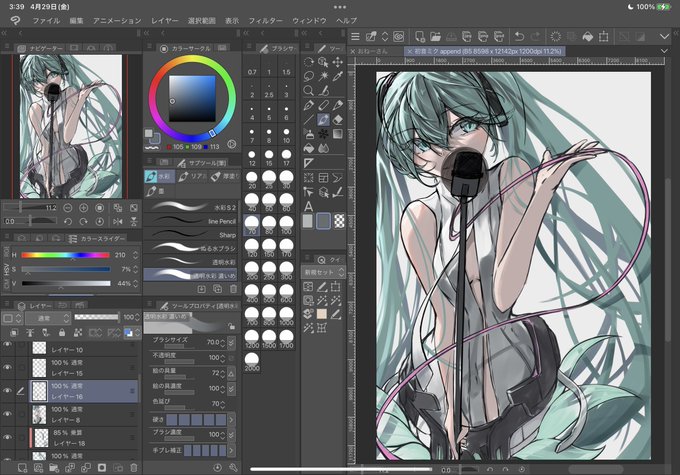The height and width of the screenshot is (475, 680).
Task: Click inside the color circle square
Action: (192, 98)
